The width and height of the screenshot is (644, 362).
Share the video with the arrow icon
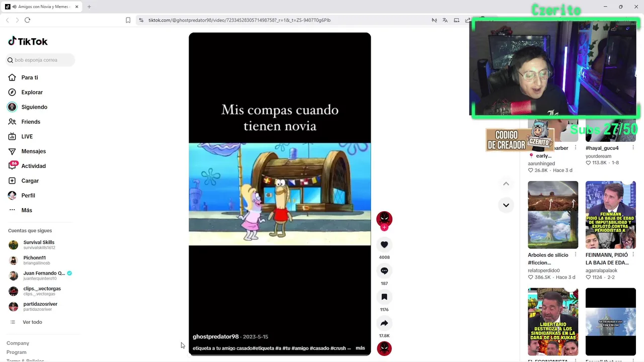pos(384,323)
